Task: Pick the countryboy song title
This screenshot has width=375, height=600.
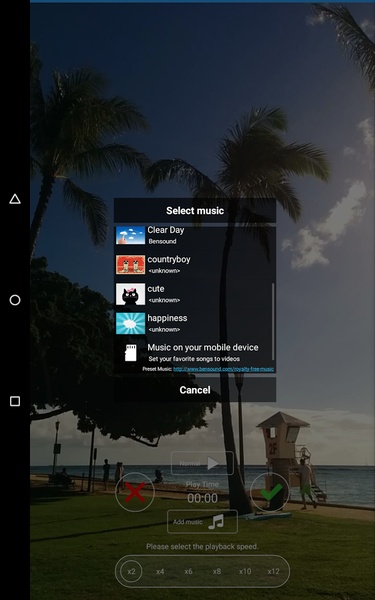Action: pos(169,259)
